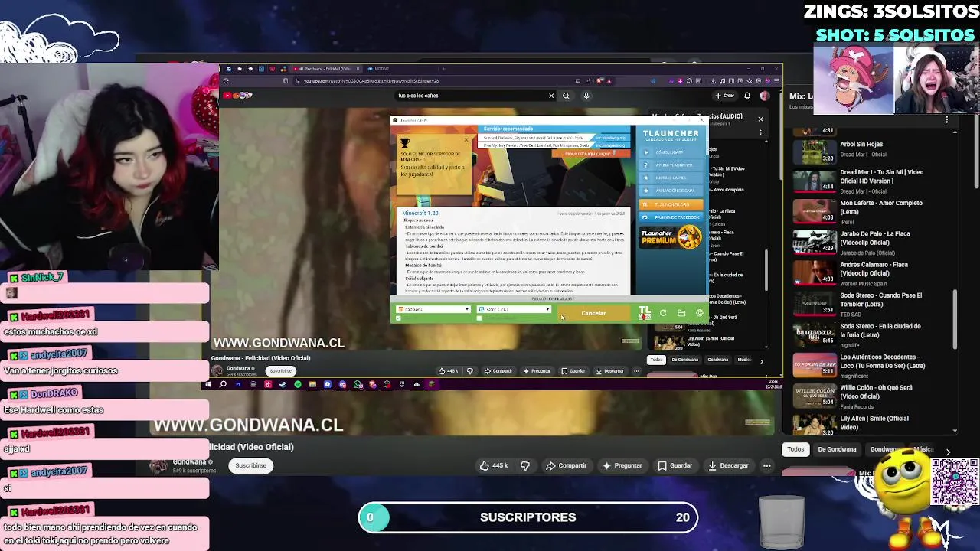Screen dimensions: 980x551
Task: Open TL Mods icon in TLauncher
Action: click(645, 313)
